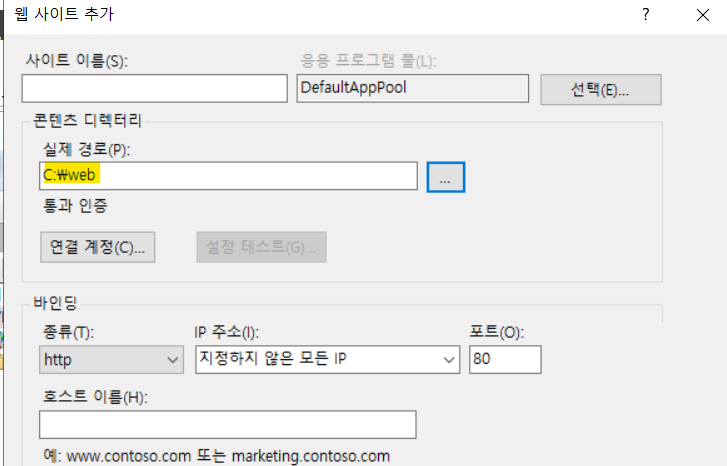This screenshot has width=727, height=466.
Task: Click the 실제 경로(P): label
Action: point(87,150)
